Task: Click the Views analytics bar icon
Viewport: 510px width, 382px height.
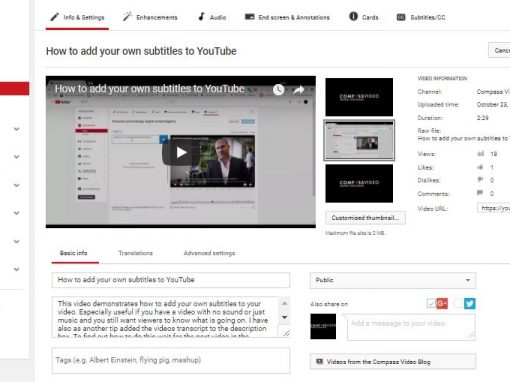Action: (480, 154)
